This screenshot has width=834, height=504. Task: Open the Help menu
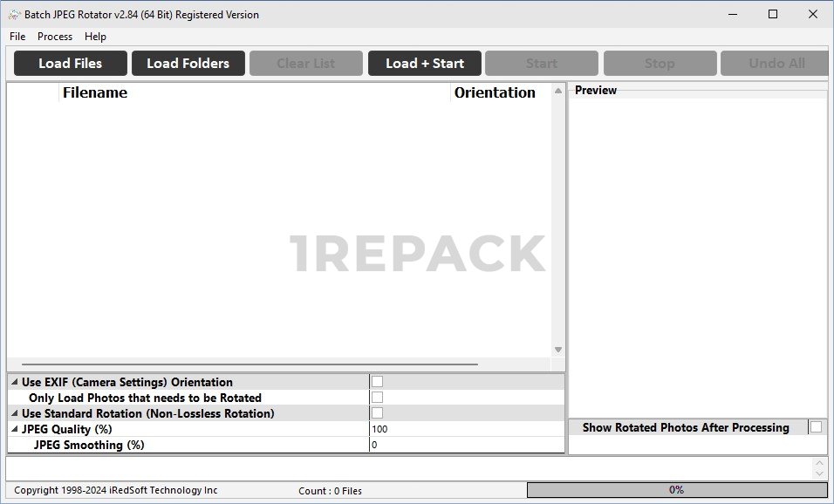[95, 37]
